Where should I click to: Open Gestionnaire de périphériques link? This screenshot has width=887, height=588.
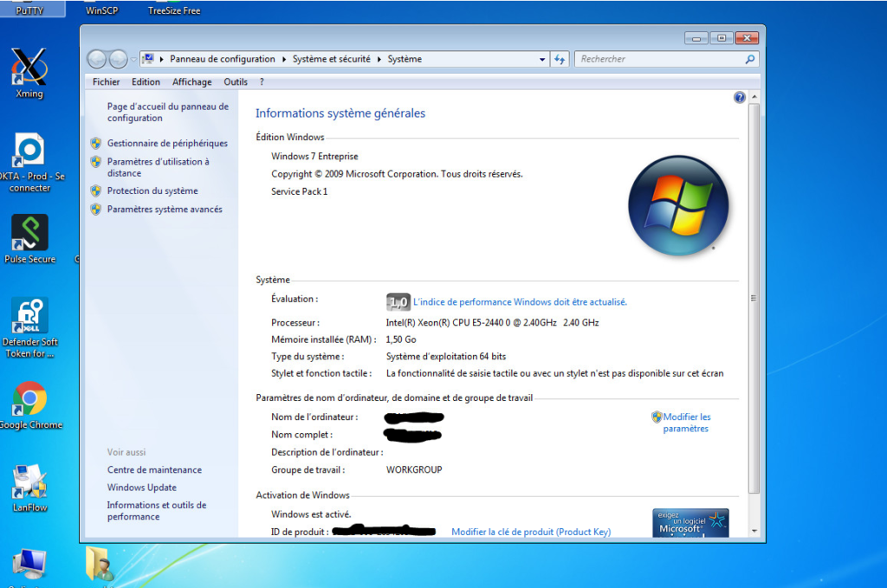167,143
